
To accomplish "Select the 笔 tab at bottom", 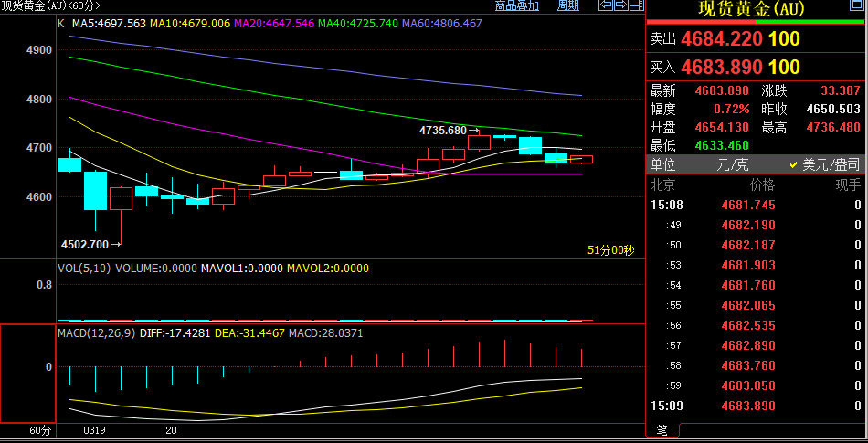I will point(662,430).
